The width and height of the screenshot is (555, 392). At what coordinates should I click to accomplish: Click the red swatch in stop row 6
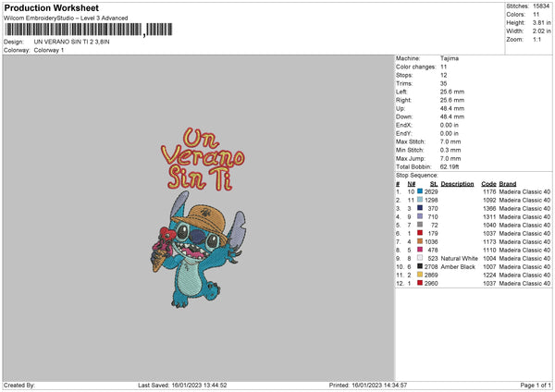[420, 233]
